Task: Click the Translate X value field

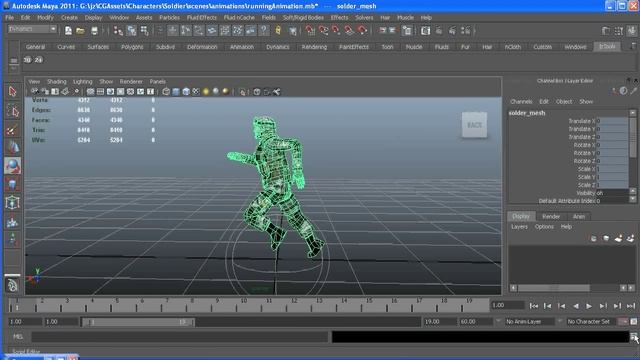Action: [612, 121]
